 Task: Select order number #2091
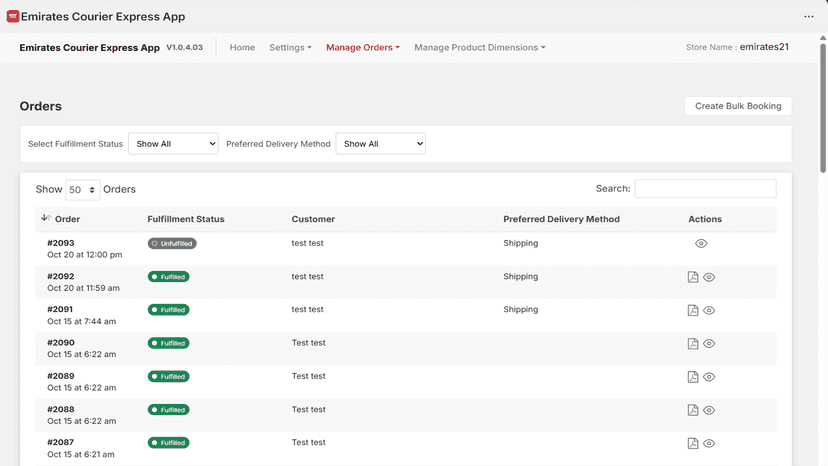[x=60, y=310]
